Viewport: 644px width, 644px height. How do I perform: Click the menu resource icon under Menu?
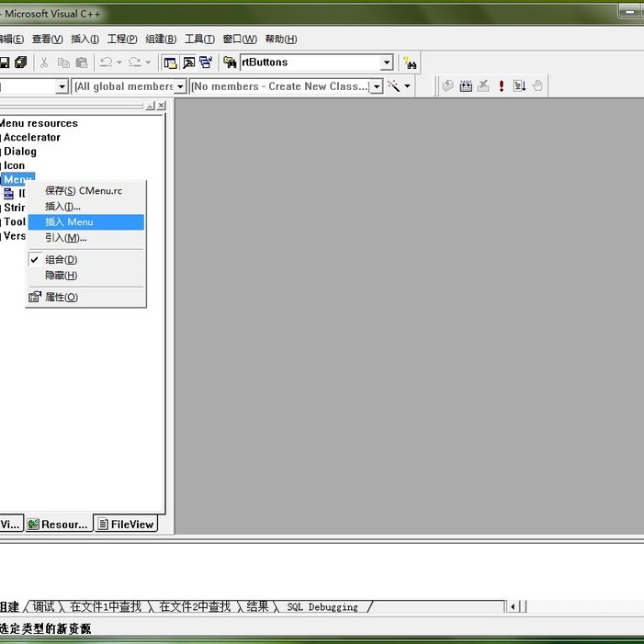tap(8, 193)
